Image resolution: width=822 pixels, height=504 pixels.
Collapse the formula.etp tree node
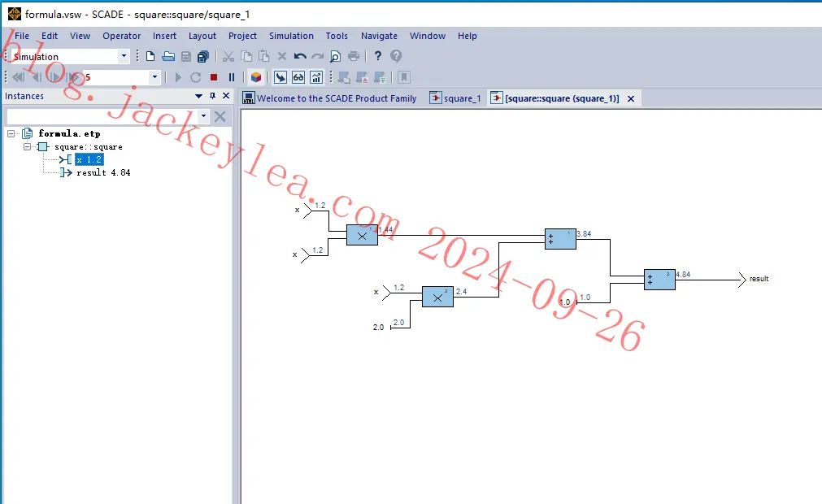(11, 133)
